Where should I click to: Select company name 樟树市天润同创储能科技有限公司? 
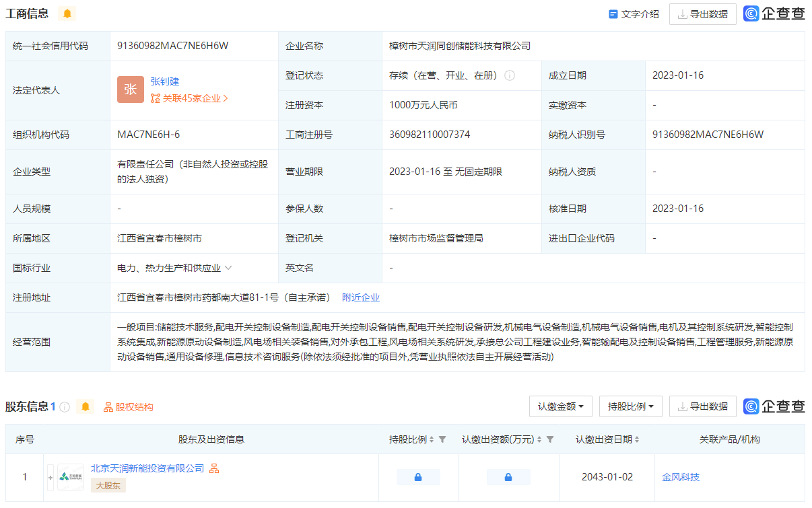pos(460,46)
